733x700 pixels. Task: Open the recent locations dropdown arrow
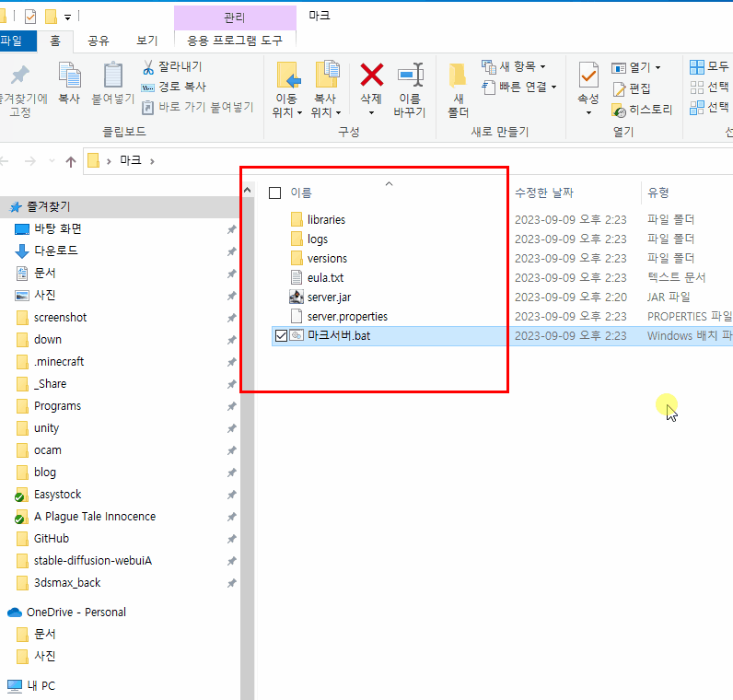click(52, 161)
